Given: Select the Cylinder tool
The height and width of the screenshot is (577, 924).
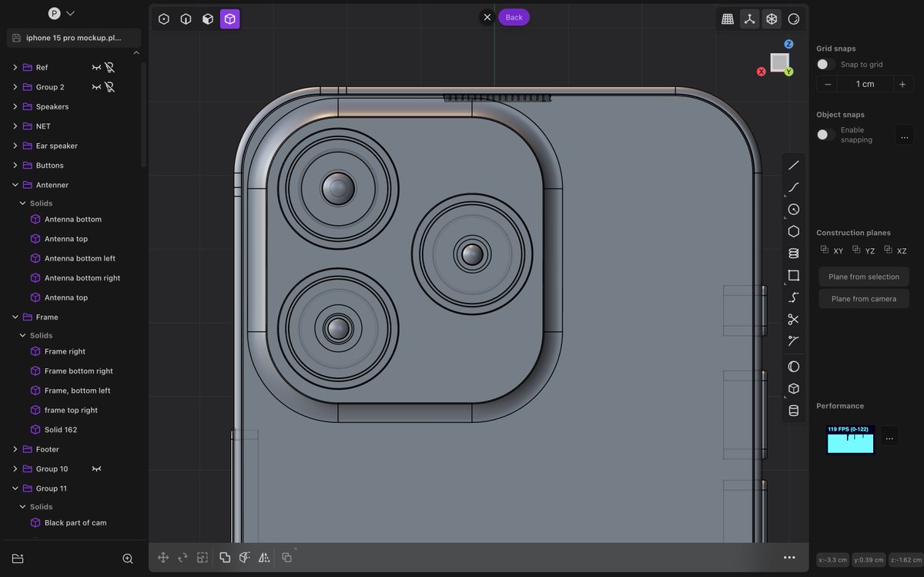Looking at the screenshot, I should pyautogui.click(x=794, y=411).
